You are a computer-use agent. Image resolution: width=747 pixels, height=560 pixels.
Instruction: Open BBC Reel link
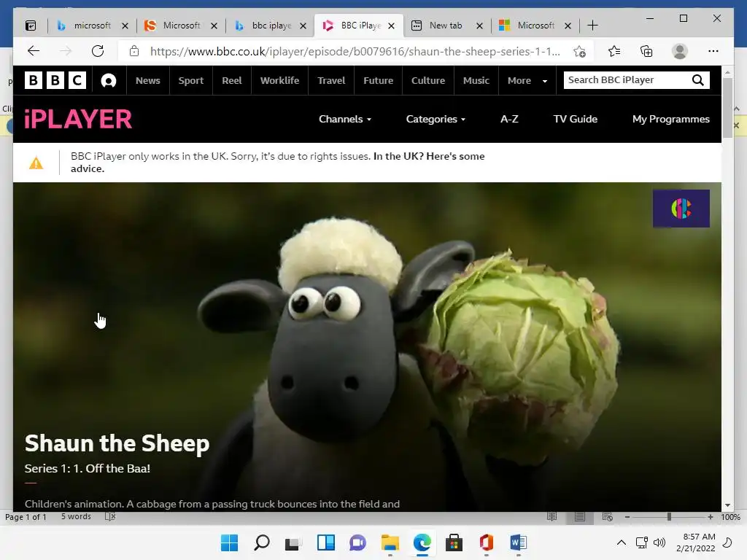pyautogui.click(x=231, y=80)
